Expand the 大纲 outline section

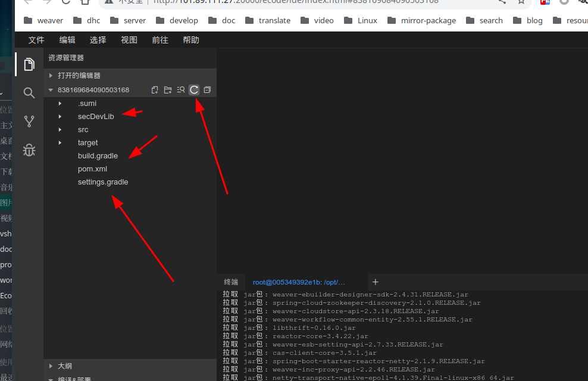(130, 366)
